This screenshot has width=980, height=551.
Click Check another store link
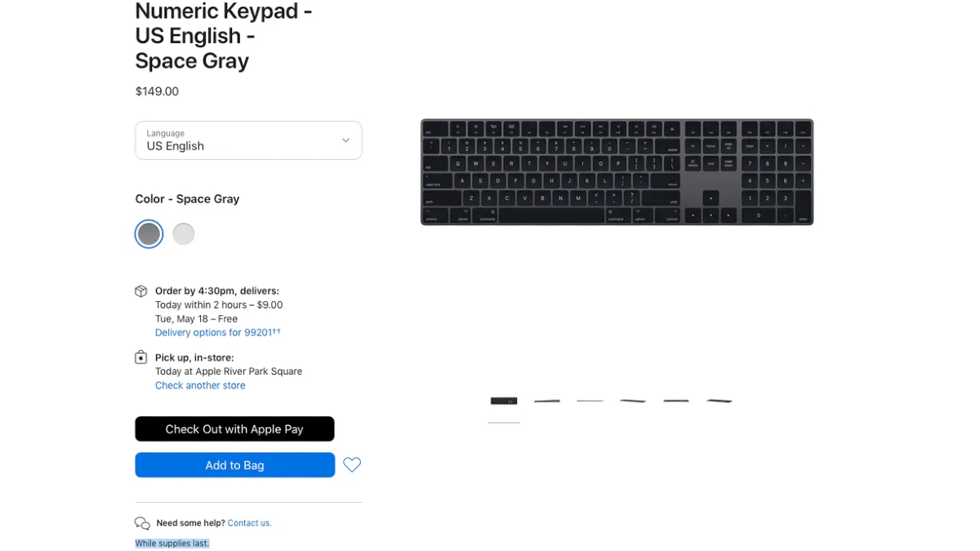pos(200,385)
